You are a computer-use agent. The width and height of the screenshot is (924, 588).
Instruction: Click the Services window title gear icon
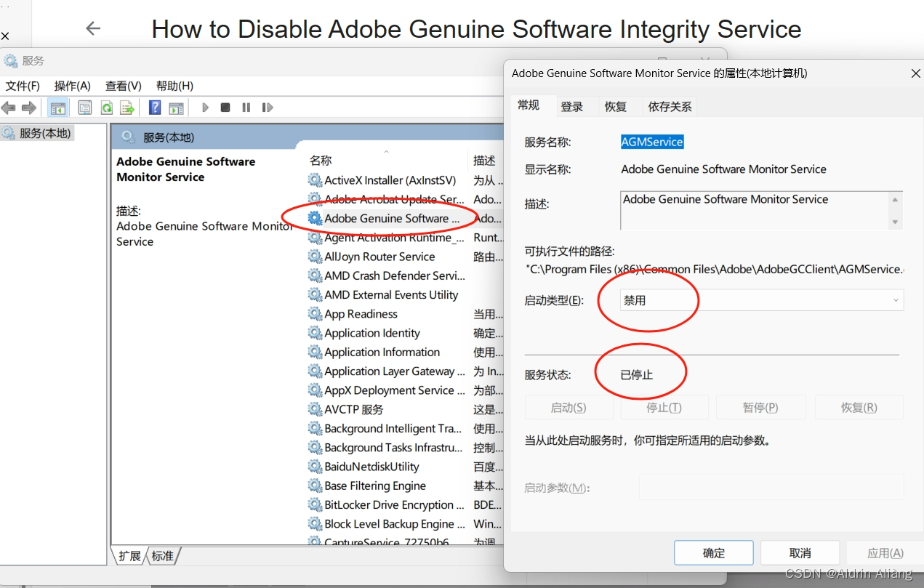coord(10,61)
